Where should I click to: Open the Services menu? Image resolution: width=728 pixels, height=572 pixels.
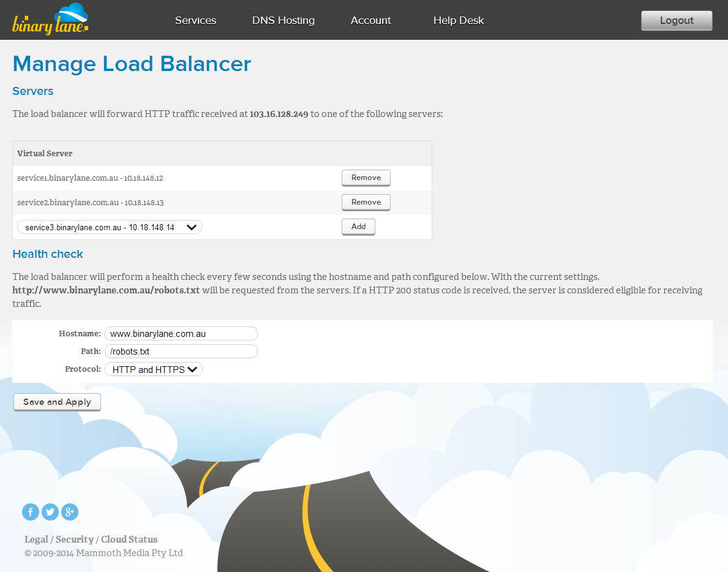[195, 20]
